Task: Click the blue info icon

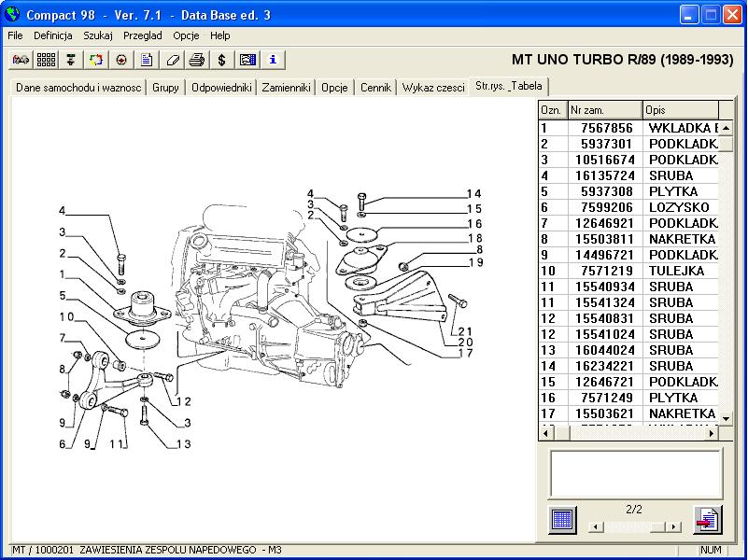Action: click(x=272, y=60)
